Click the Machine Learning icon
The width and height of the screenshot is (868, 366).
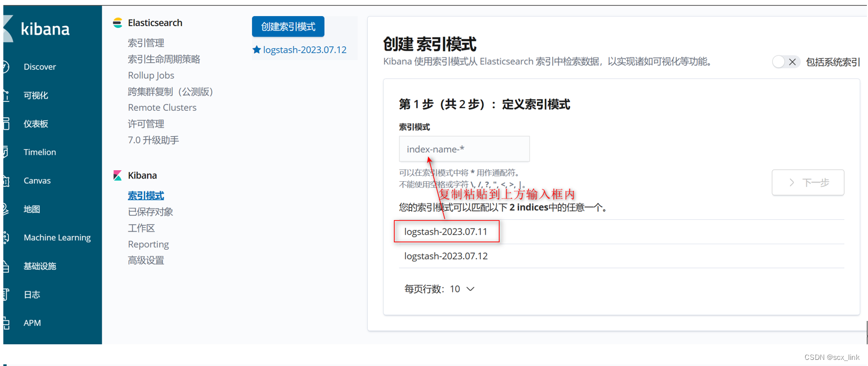click(x=6, y=238)
